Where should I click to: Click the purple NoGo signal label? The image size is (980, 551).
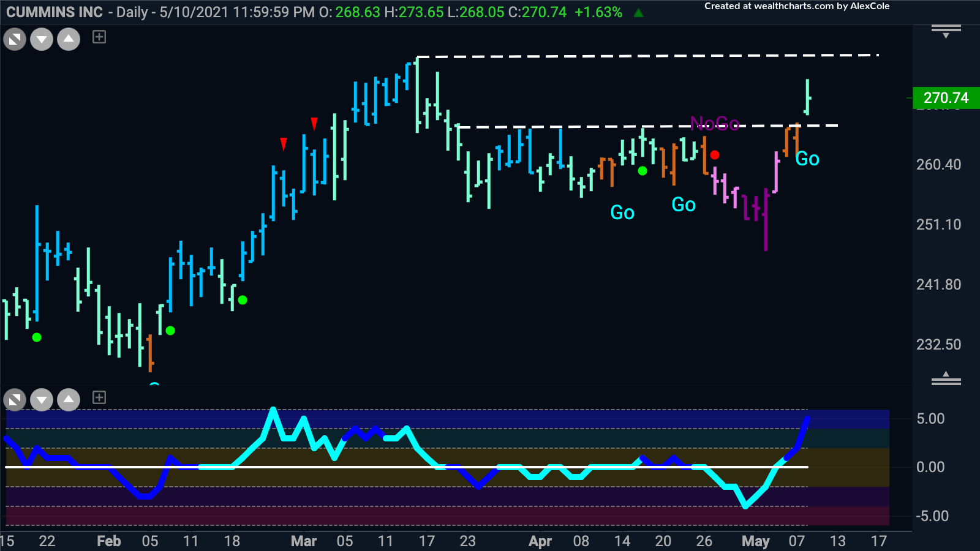715,124
